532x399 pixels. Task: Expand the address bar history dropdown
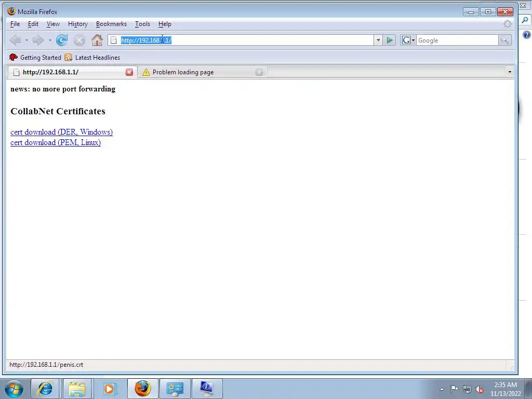tap(378, 41)
